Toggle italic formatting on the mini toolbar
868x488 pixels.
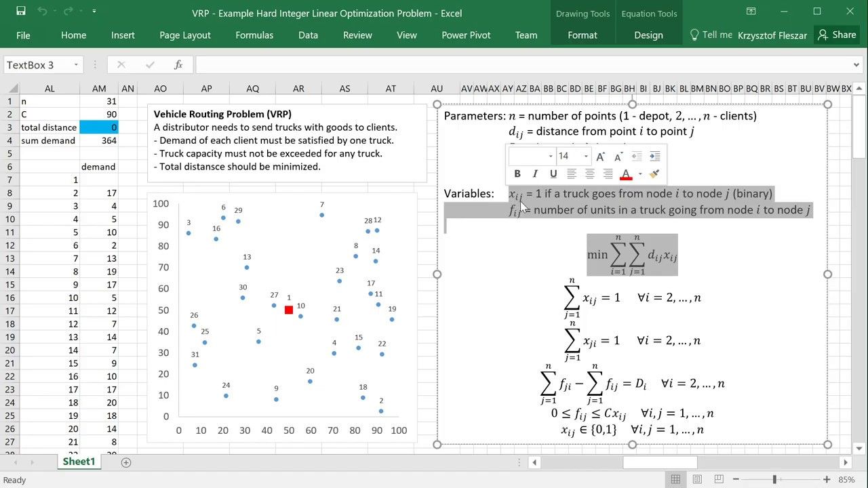coord(535,174)
